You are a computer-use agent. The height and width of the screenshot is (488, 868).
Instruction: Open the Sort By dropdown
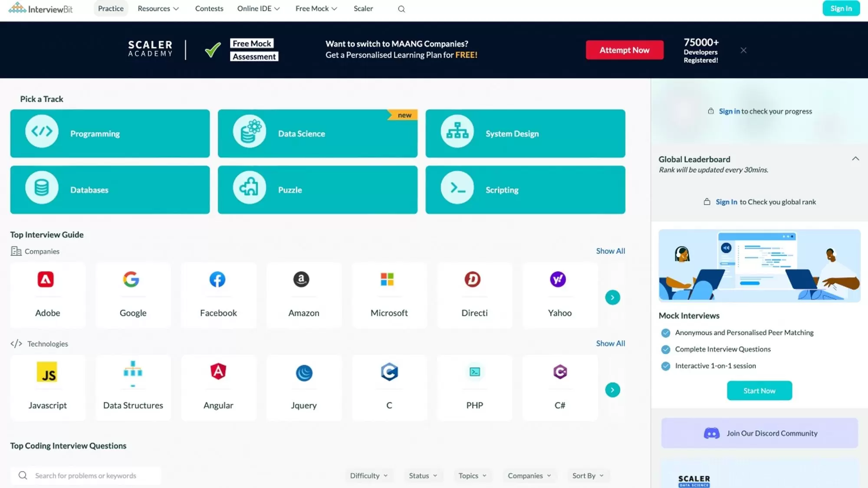[588, 476]
